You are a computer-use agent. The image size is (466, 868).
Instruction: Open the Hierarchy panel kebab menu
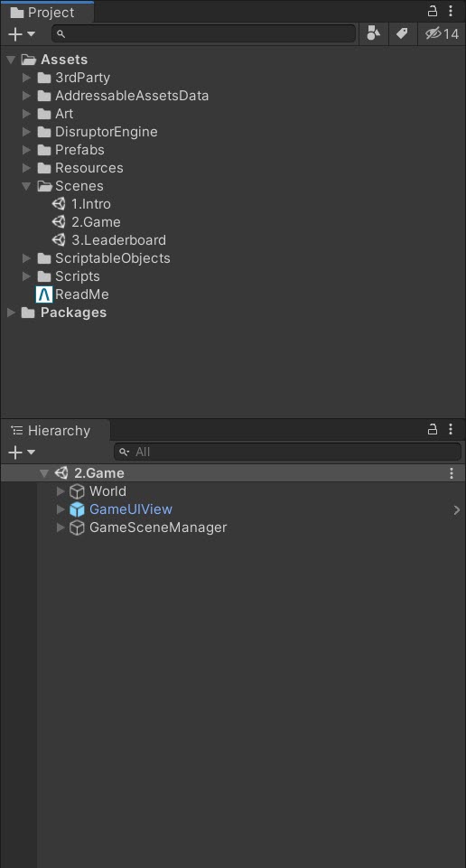click(451, 429)
